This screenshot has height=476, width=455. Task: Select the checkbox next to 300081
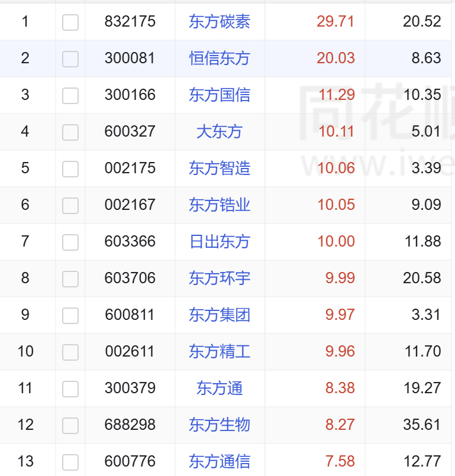[70, 59]
